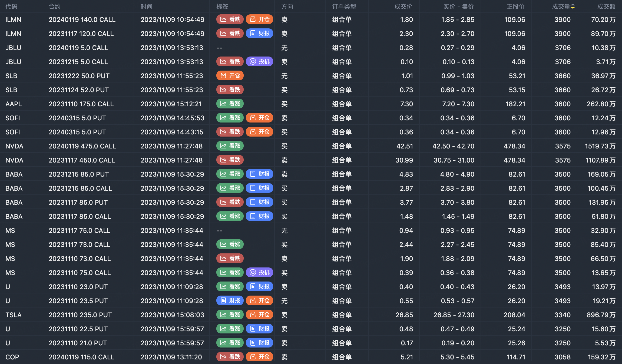The width and height of the screenshot is (622, 364).
Task: Click the 42.50 - 42.70 bid-ask cell
Action: pos(453,146)
